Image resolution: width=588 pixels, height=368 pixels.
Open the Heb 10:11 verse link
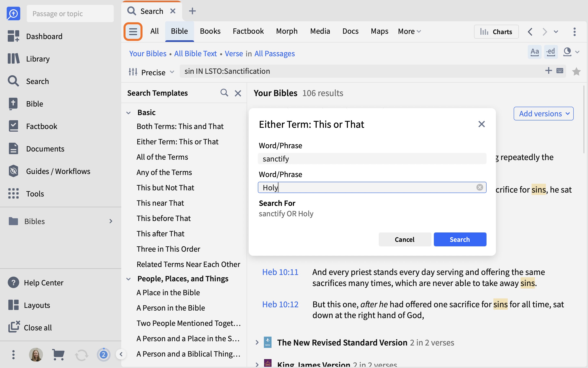(280, 272)
